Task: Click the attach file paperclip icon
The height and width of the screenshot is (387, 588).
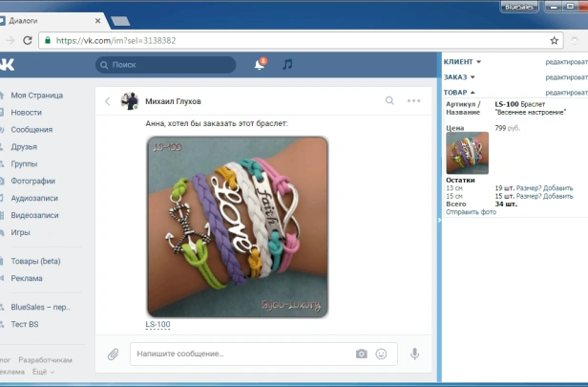Action: point(113,354)
